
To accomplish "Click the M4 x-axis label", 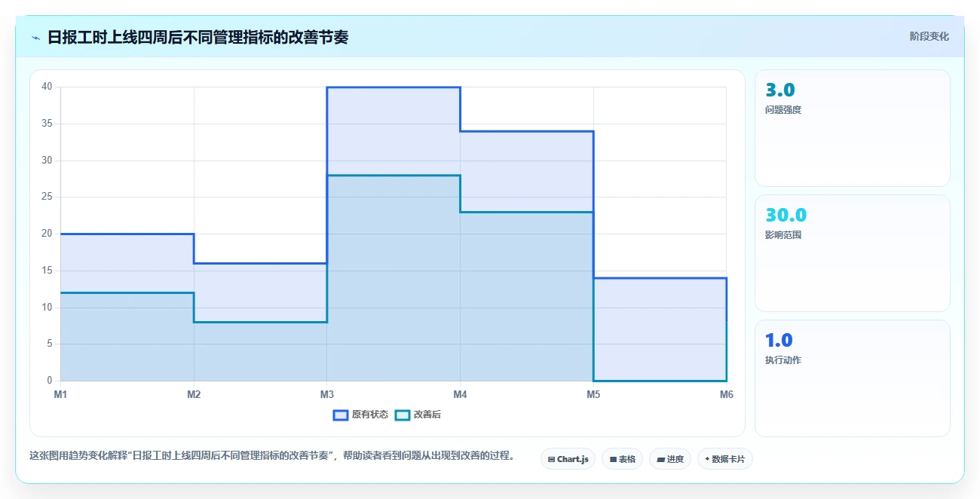I will (460, 394).
